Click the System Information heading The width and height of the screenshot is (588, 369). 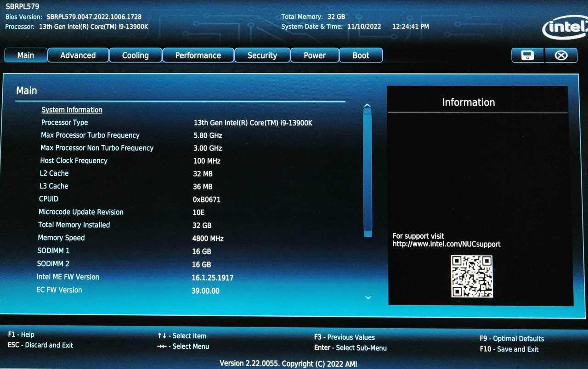(x=72, y=110)
